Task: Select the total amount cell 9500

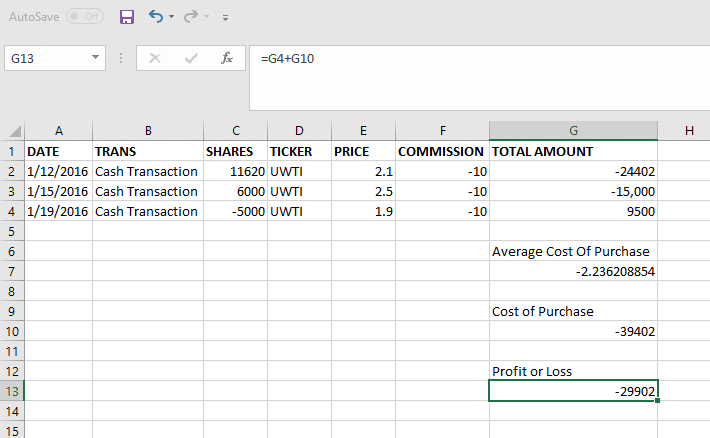Action: tap(573, 211)
